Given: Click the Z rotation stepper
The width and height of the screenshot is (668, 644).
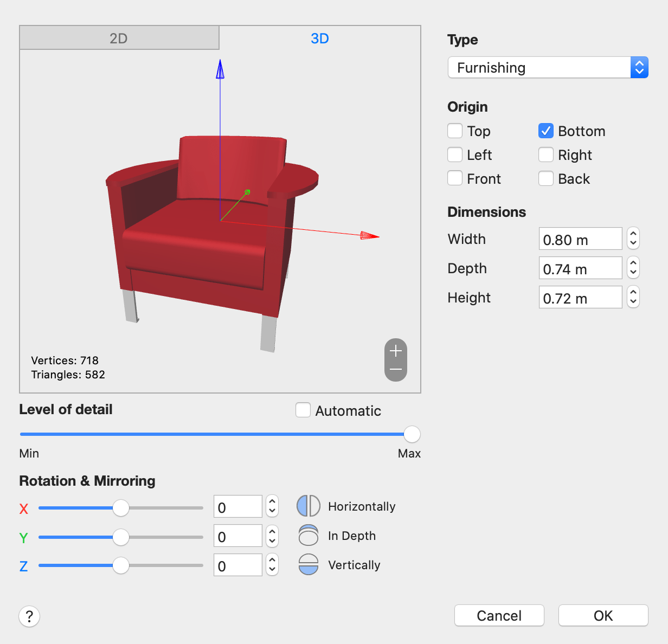Looking at the screenshot, I should [x=272, y=565].
